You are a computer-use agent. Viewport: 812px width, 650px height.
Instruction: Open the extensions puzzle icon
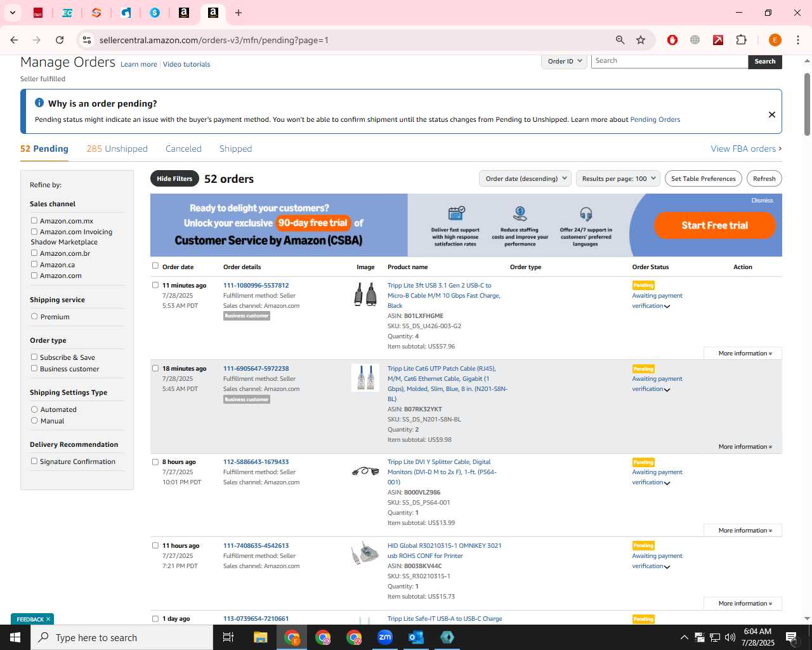coord(741,40)
